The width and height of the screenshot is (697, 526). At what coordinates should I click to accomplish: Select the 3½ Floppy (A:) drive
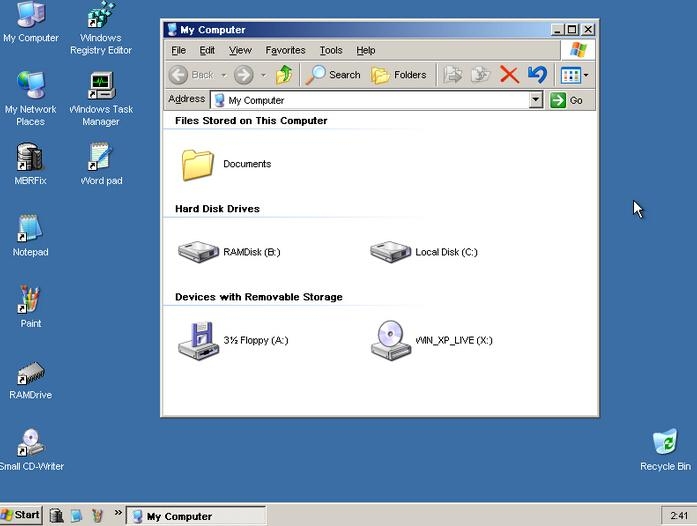198,340
